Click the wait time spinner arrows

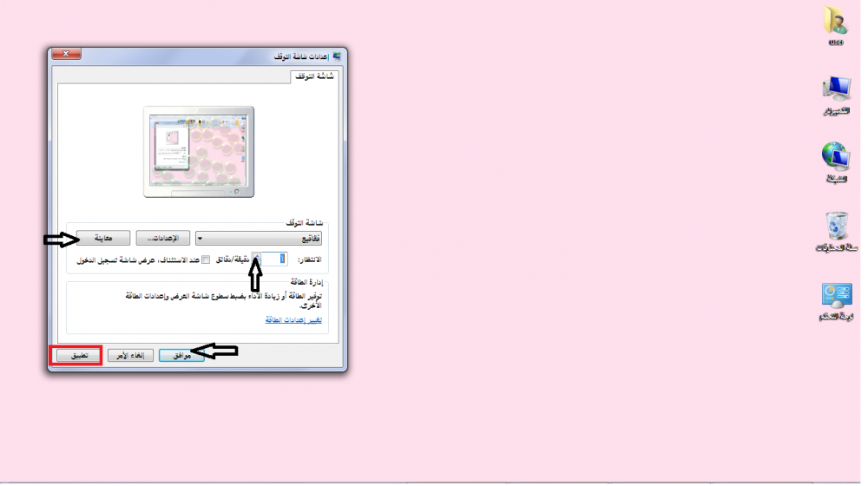257,259
